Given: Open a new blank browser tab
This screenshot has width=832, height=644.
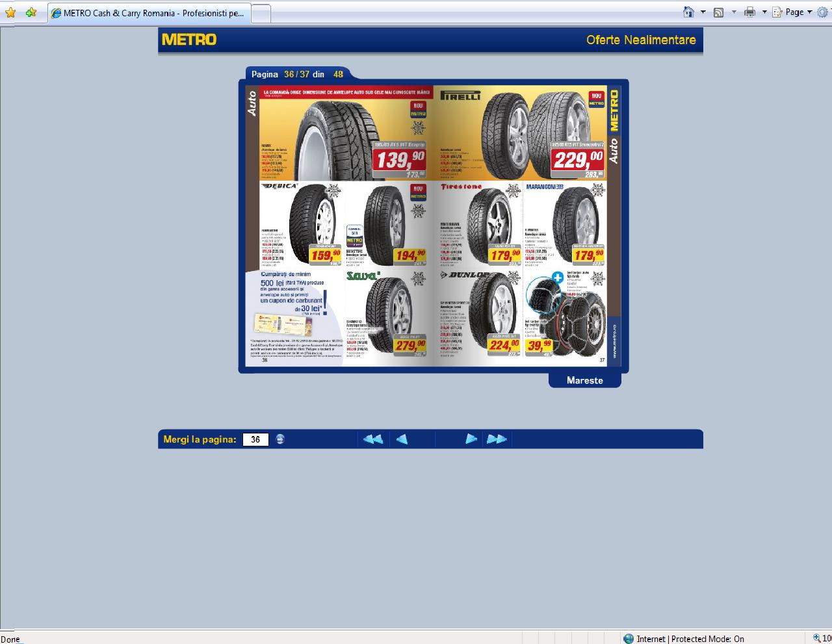Looking at the screenshot, I should tap(261, 14).
